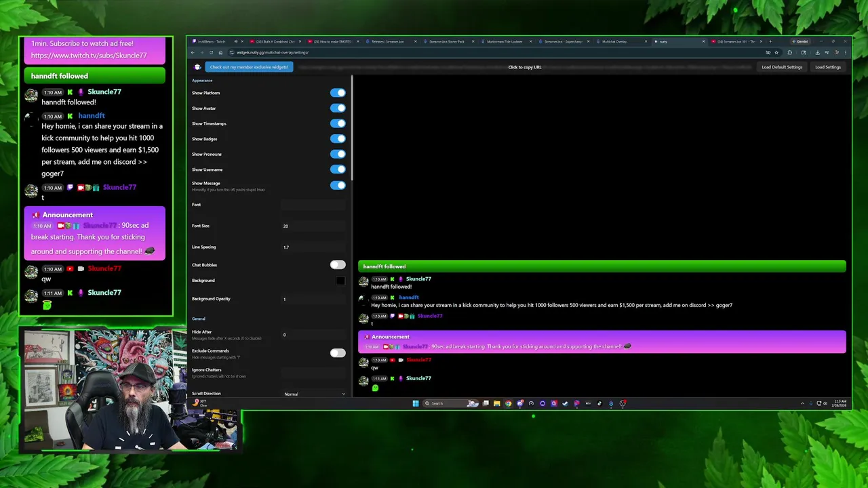Open the browser three-dot menu

846,52
